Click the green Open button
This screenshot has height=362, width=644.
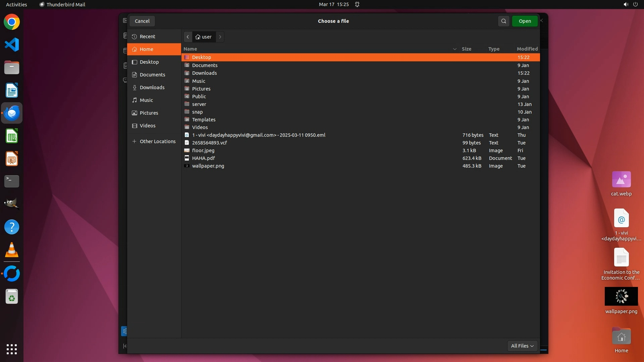coord(525,21)
